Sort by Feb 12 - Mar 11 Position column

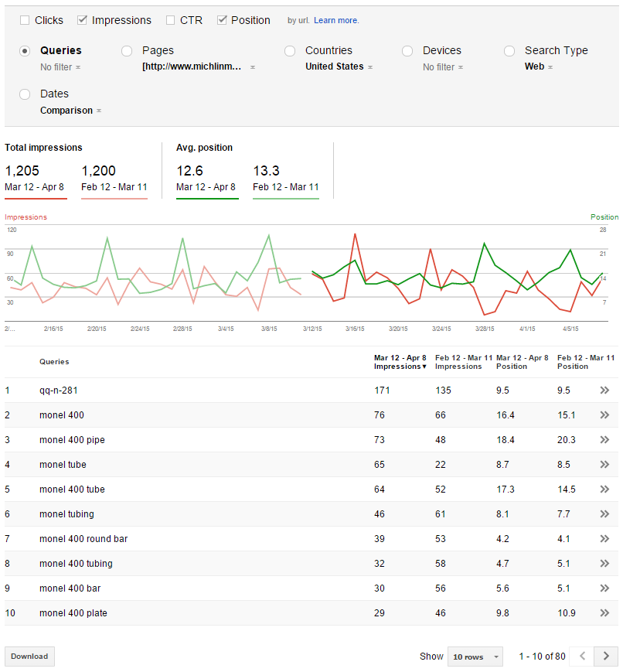click(x=586, y=362)
